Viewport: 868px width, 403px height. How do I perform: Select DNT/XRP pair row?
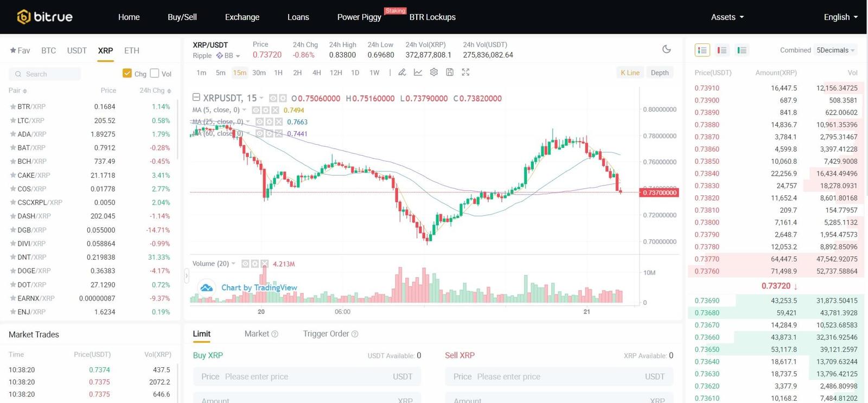coord(90,257)
